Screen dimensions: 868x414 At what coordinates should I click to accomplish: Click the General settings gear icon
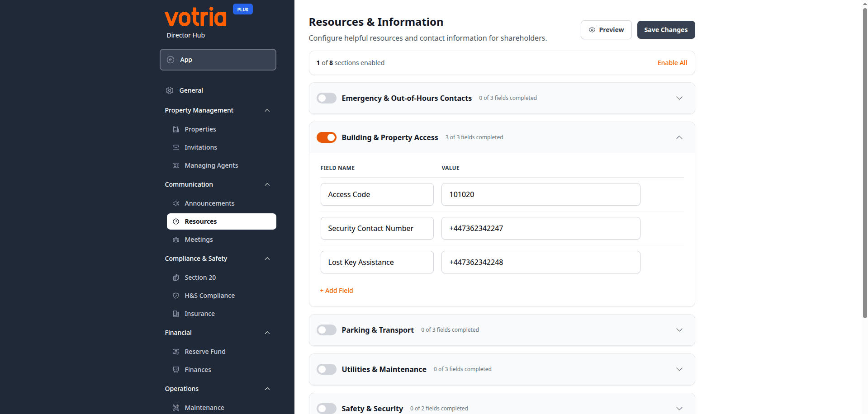tap(170, 90)
